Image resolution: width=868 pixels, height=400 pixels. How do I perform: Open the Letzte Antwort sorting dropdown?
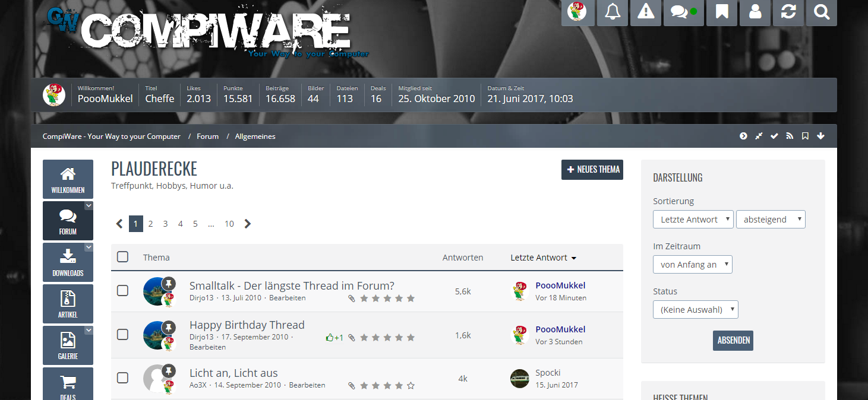[693, 220]
